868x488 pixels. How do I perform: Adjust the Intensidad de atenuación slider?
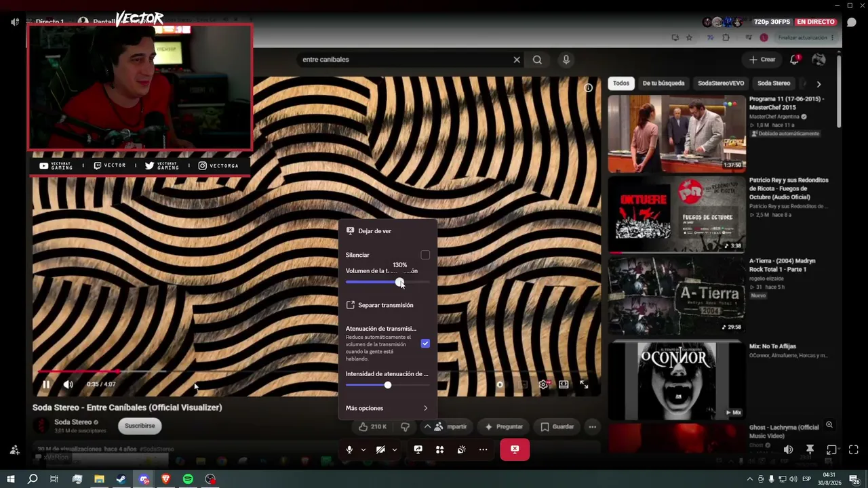click(x=387, y=385)
